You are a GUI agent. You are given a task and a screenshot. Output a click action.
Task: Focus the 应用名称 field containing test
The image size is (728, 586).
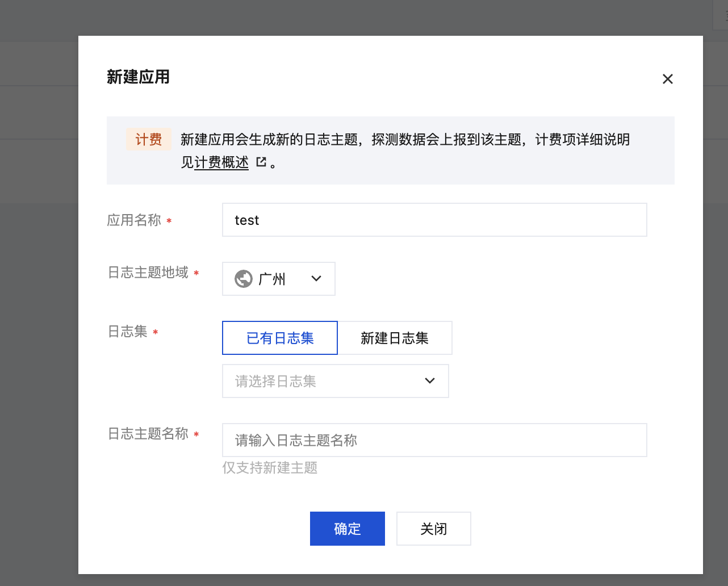434,220
